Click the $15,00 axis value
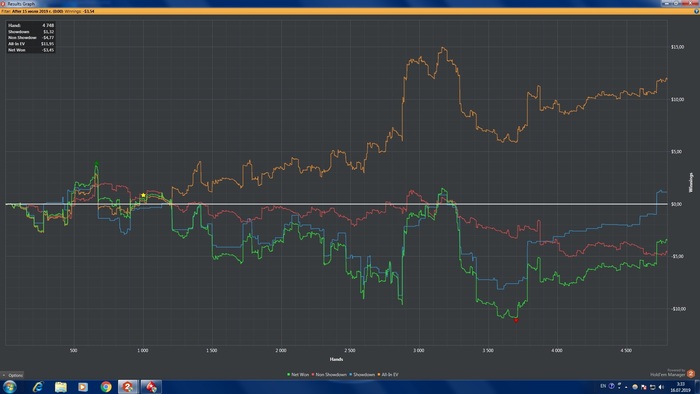Image resolution: width=700 pixels, height=394 pixels. point(677,47)
